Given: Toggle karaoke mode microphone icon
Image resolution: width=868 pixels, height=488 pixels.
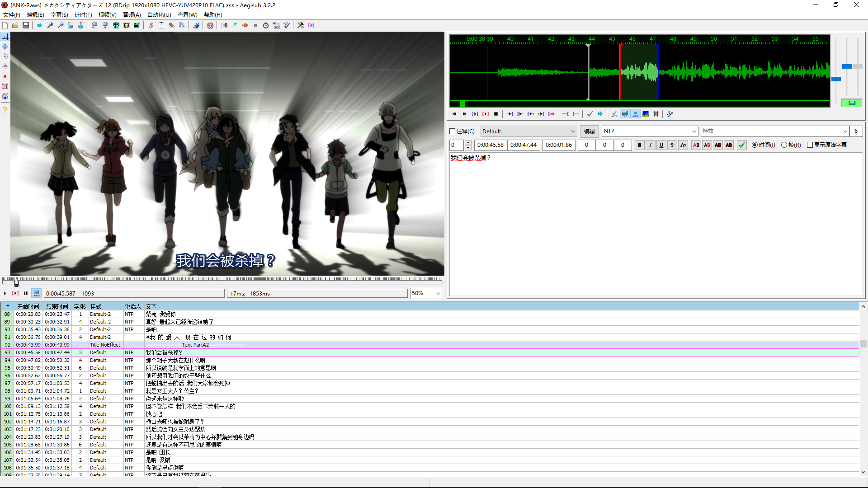Looking at the screenshot, I should [670, 114].
